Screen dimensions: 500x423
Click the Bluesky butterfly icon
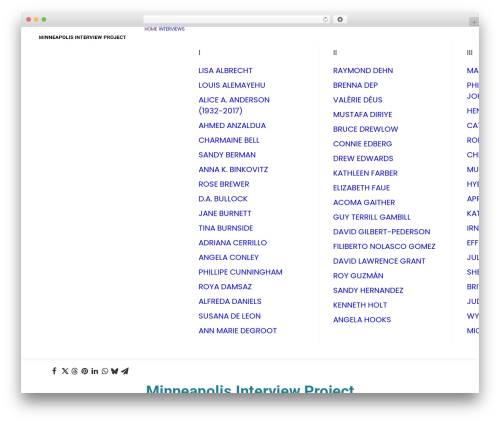click(x=114, y=371)
